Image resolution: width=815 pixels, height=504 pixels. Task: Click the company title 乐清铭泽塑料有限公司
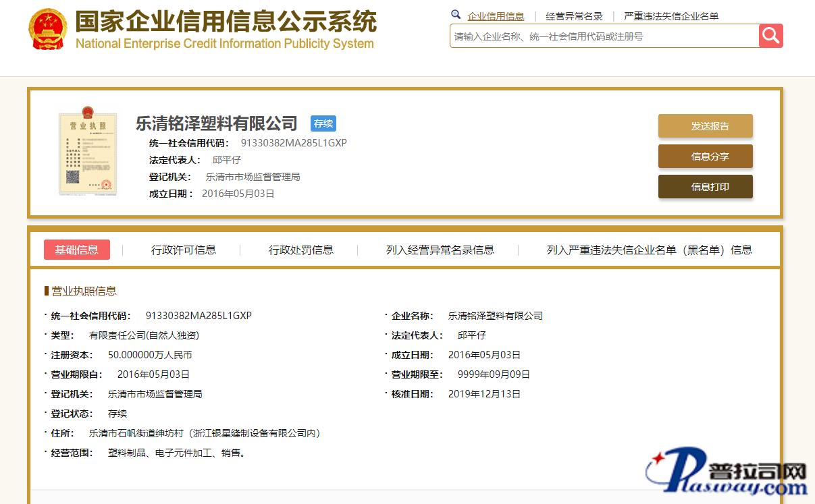217,123
